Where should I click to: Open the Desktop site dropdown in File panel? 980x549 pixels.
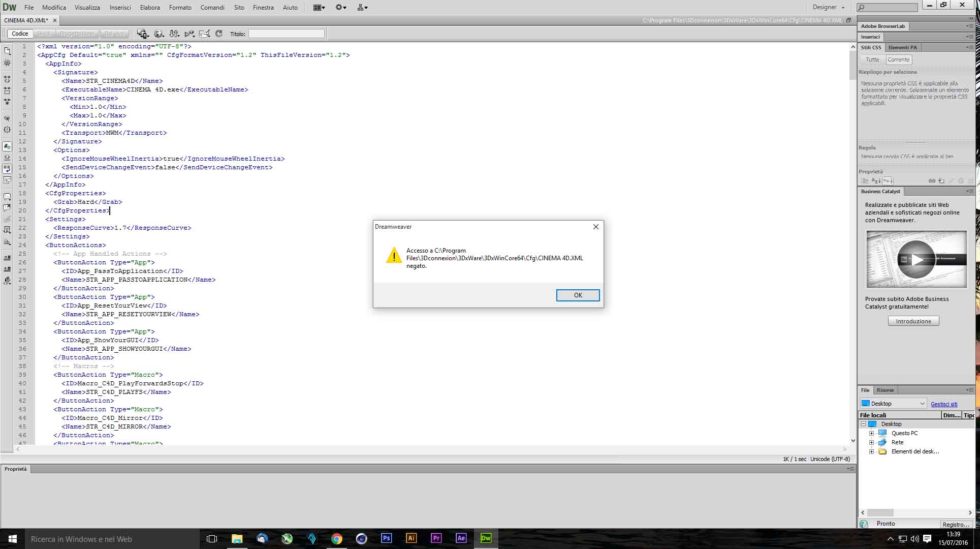tap(894, 404)
